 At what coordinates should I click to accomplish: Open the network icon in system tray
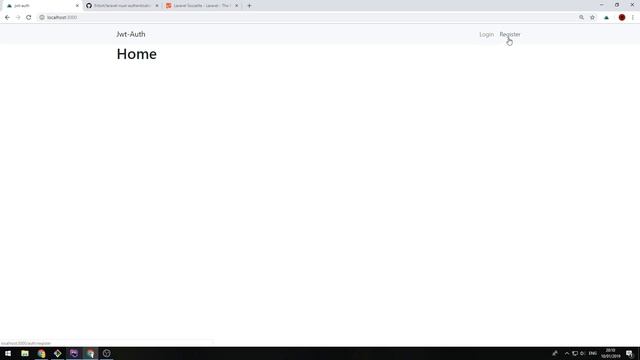pos(575,353)
